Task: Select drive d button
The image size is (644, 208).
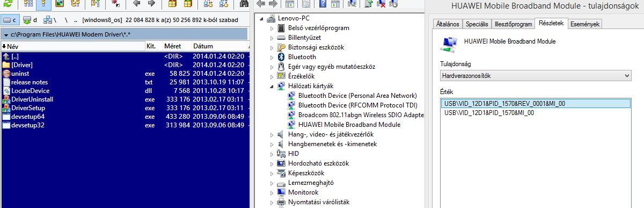Action: 30,20
